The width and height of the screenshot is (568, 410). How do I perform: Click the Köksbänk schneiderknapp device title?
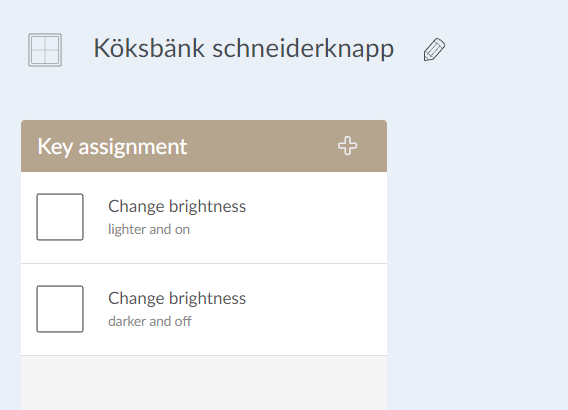click(x=243, y=49)
